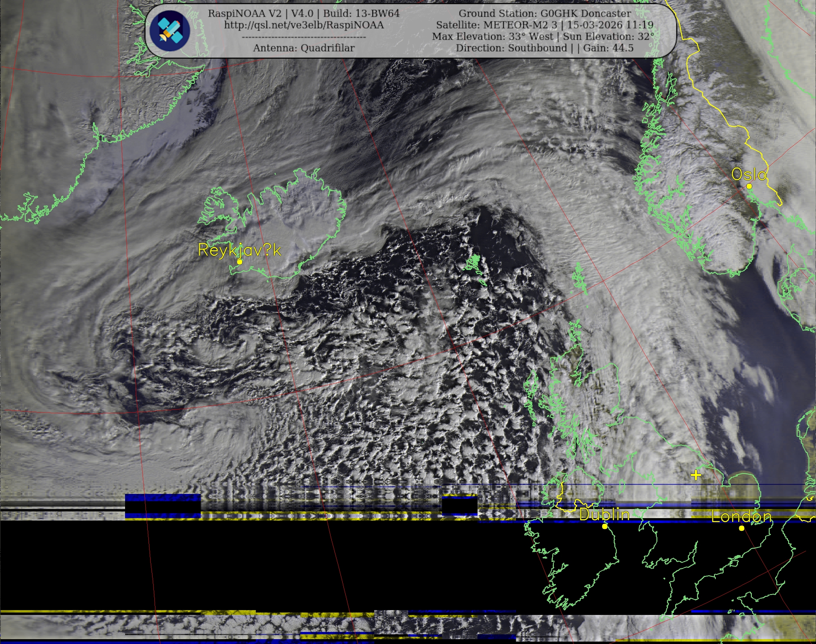Click the Dublin city label
The height and width of the screenshot is (644, 816).
coord(604,515)
